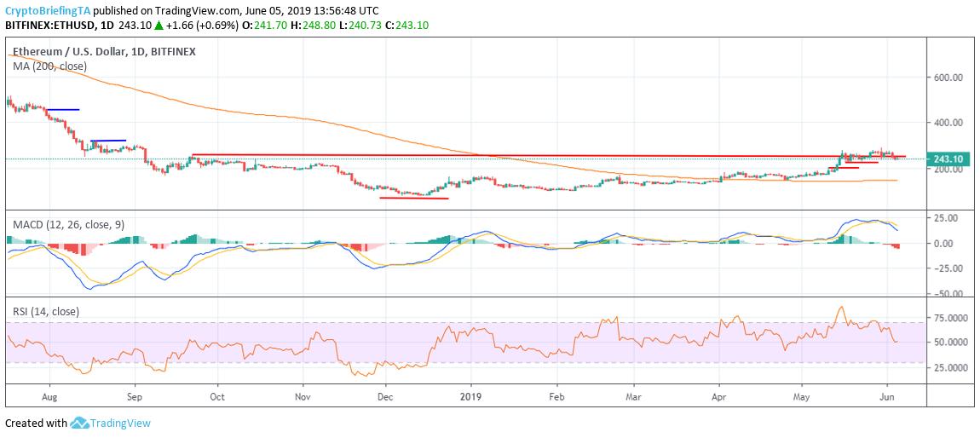The height and width of the screenshot is (438, 980).
Task: Click the RSI 75.0000 axis label
Action: pyautogui.click(x=953, y=317)
